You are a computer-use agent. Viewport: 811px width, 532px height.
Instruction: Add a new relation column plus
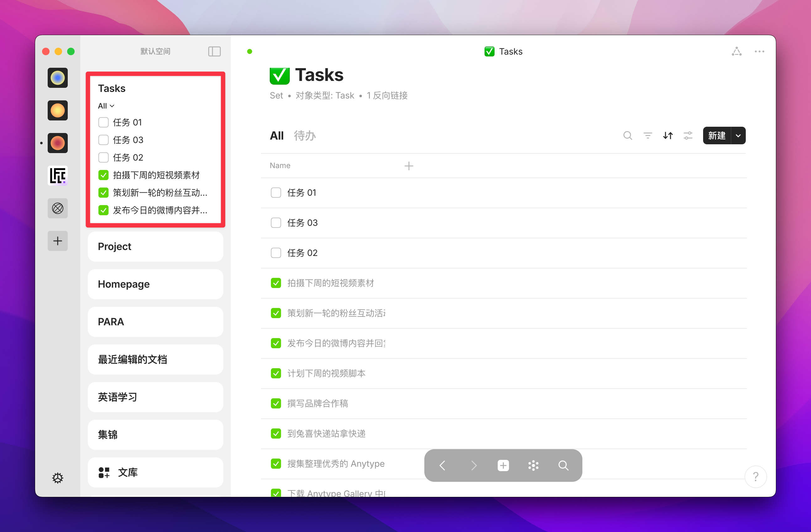(409, 166)
